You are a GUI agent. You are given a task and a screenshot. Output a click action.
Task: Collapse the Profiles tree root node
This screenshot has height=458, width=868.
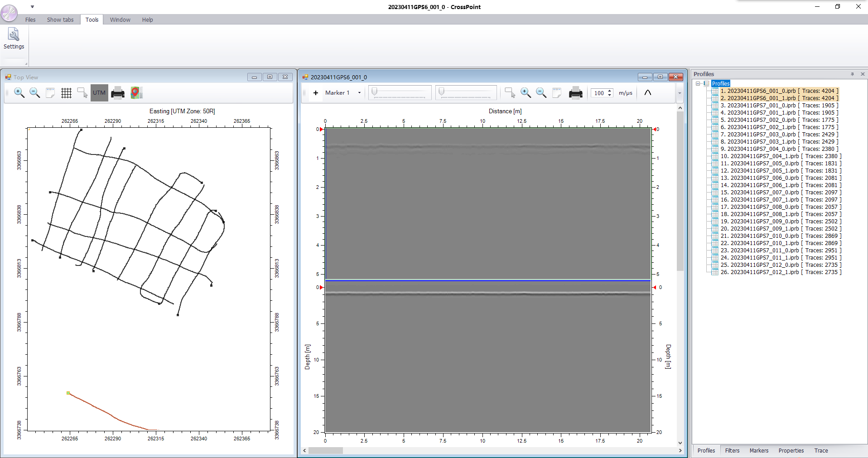[698, 83]
